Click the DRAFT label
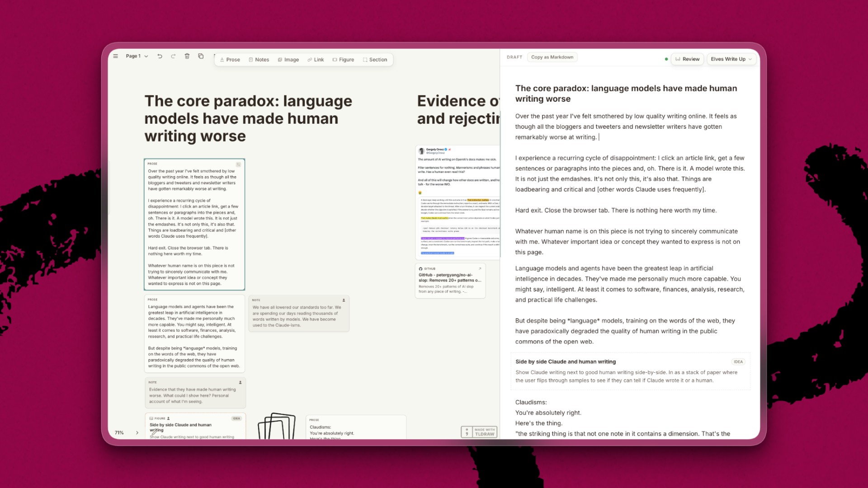Image resolution: width=868 pixels, height=488 pixels. click(514, 57)
